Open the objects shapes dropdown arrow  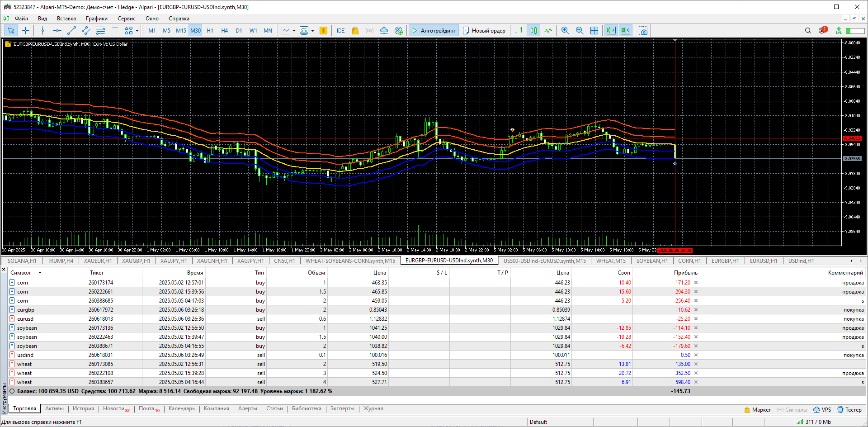pos(137,31)
